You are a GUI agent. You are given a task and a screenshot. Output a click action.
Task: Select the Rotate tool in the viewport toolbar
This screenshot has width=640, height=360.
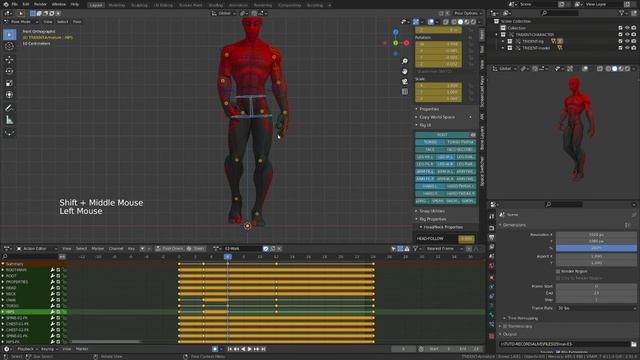9,71
